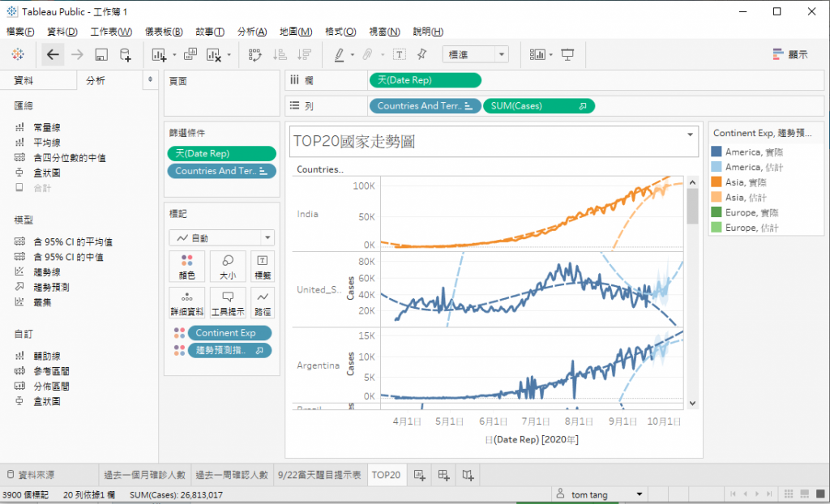The height and width of the screenshot is (504, 830).
Task: Open the 顏色 color mark card
Action: coord(187,267)
